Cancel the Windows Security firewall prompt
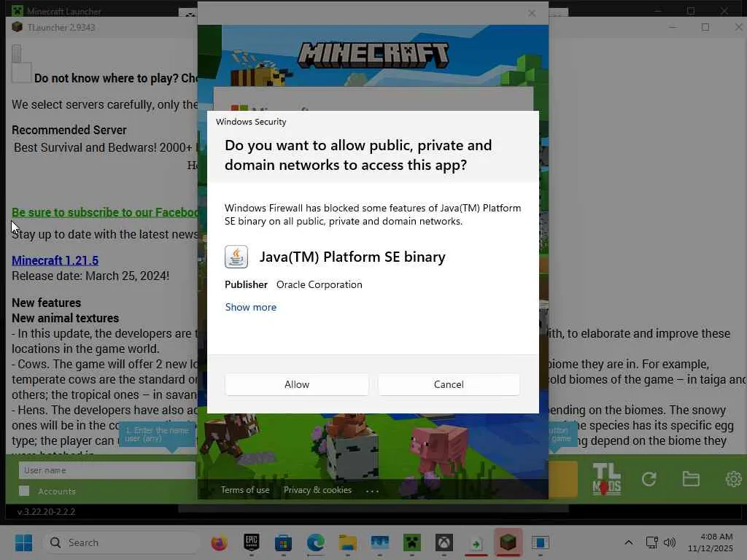747x560 pixels. [449, 384]
